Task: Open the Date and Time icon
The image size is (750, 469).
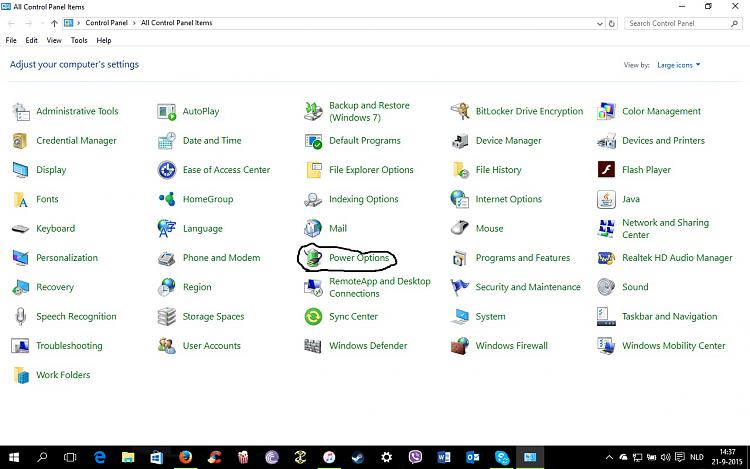Action: point(166,141)
